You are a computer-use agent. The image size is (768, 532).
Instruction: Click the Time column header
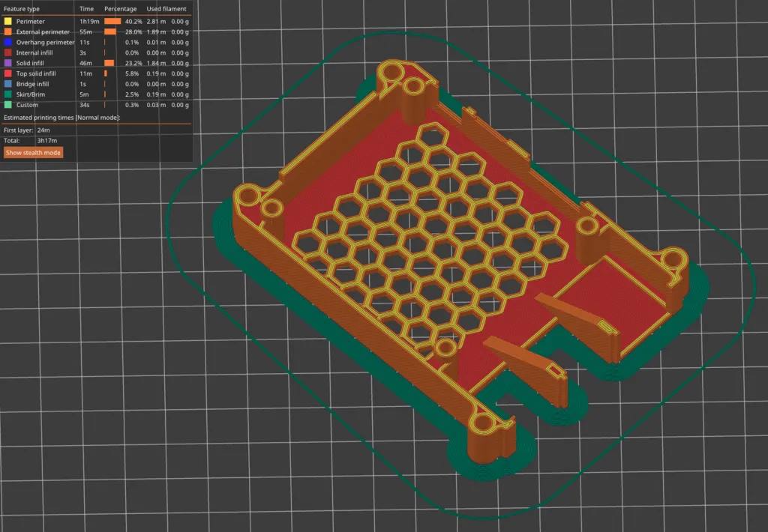click(x=87, y=9)
